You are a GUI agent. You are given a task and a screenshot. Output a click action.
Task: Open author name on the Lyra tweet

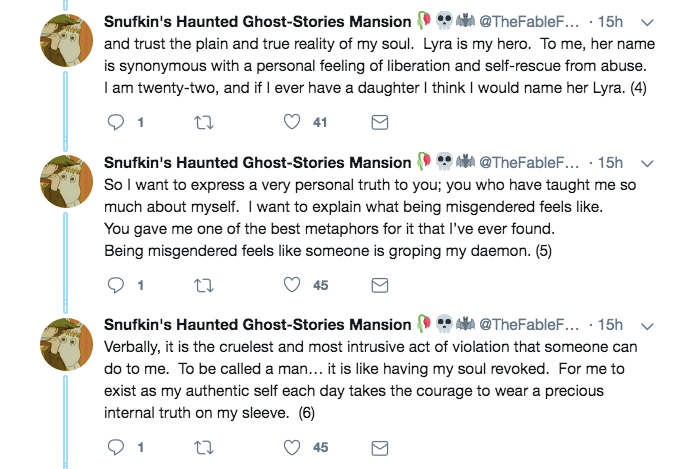[257, 22]
